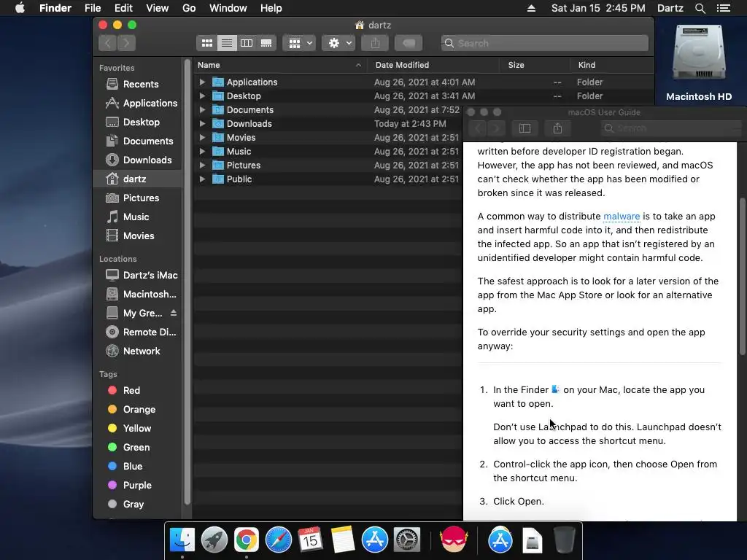Image resolution: width=747 pixels, height=560 pixels.
Task: Expand the Downloads folder row
Action: 202,123
